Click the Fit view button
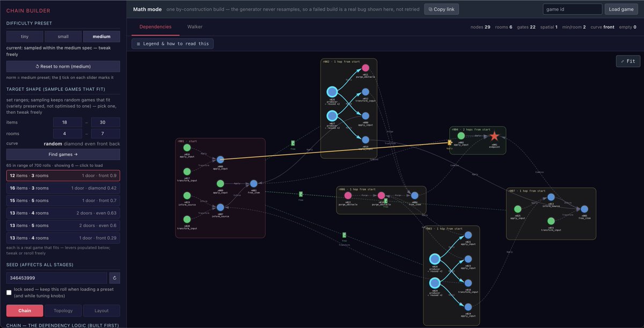This screenshot has height=328, width=644. click(628, 61)
